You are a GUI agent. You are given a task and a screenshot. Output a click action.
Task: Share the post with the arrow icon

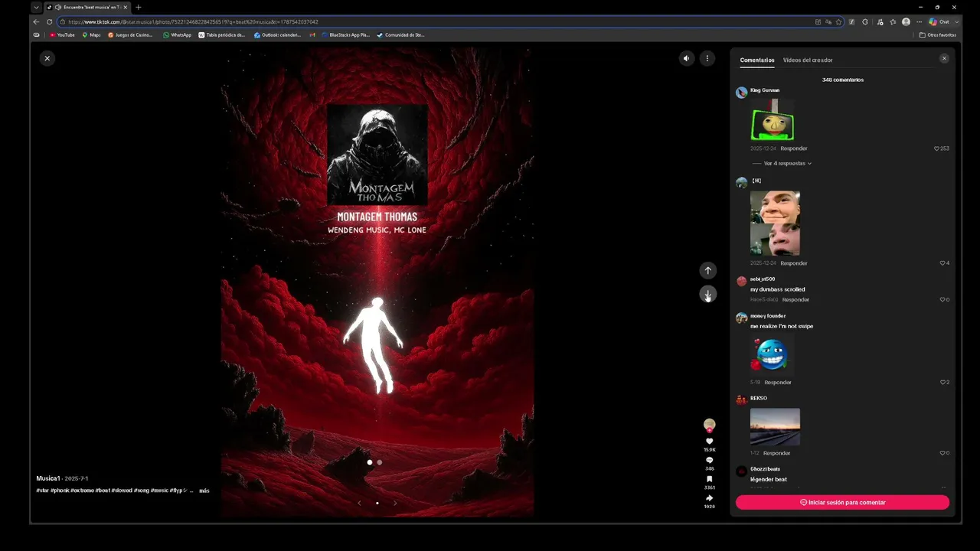coord(710,498)
